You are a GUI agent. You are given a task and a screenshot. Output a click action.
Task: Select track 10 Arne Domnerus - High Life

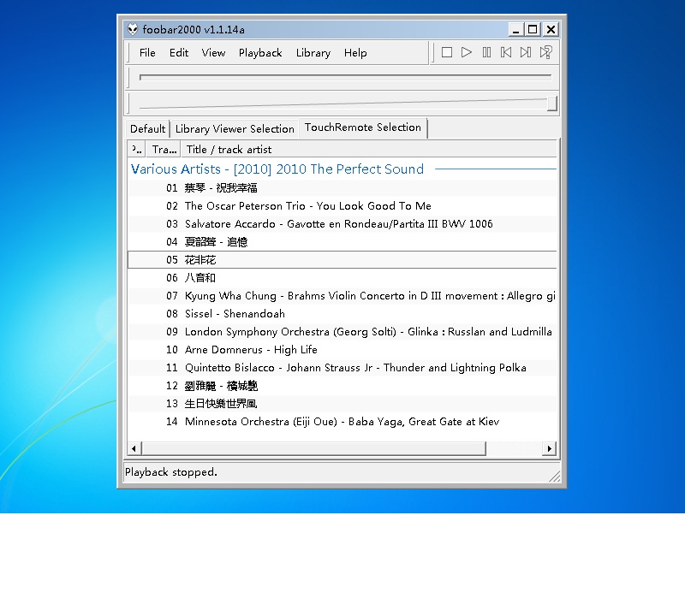pyautogui.click(x=342, y=350)
